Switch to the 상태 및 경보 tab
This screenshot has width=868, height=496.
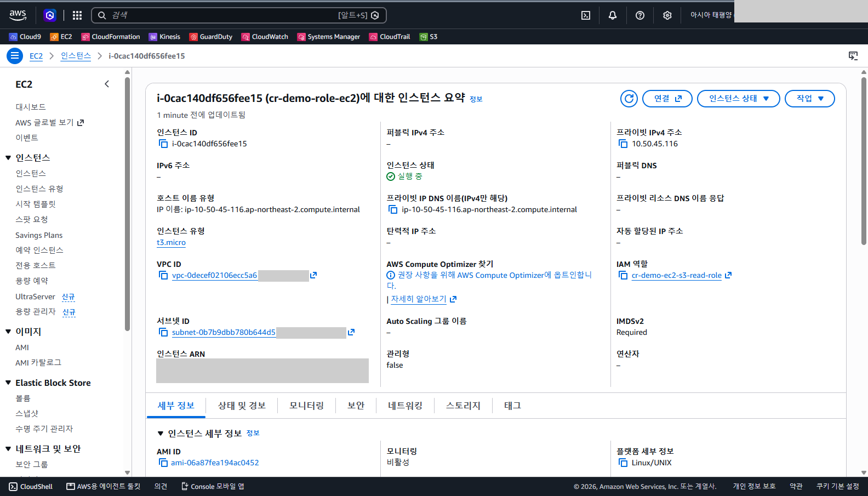(242, 406)
